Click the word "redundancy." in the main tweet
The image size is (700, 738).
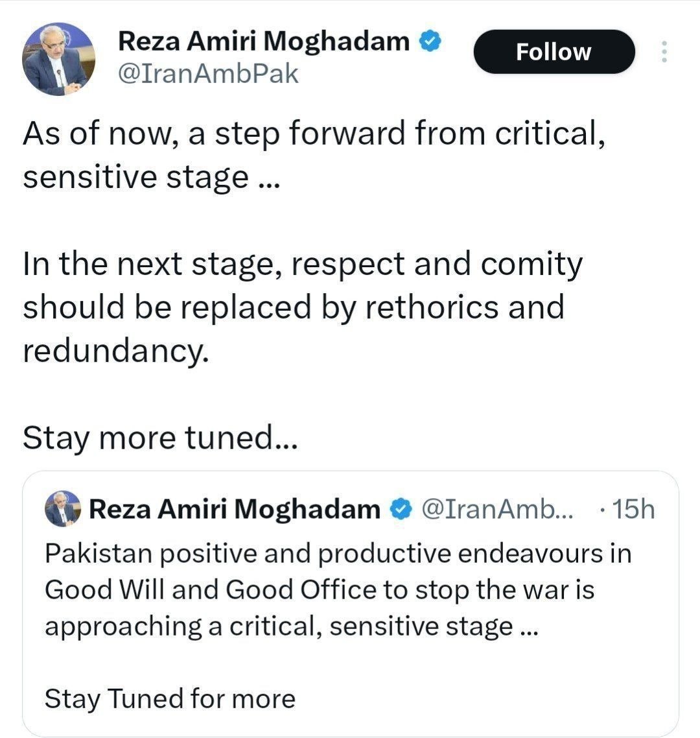pos(117,351)
